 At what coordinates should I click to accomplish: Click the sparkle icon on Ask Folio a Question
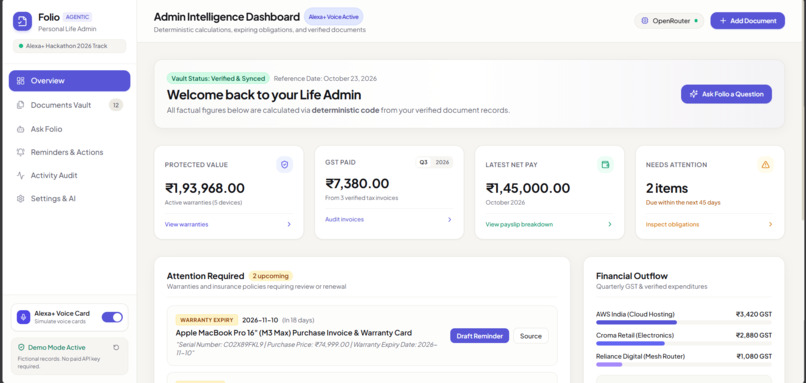[x=694, y=94]
